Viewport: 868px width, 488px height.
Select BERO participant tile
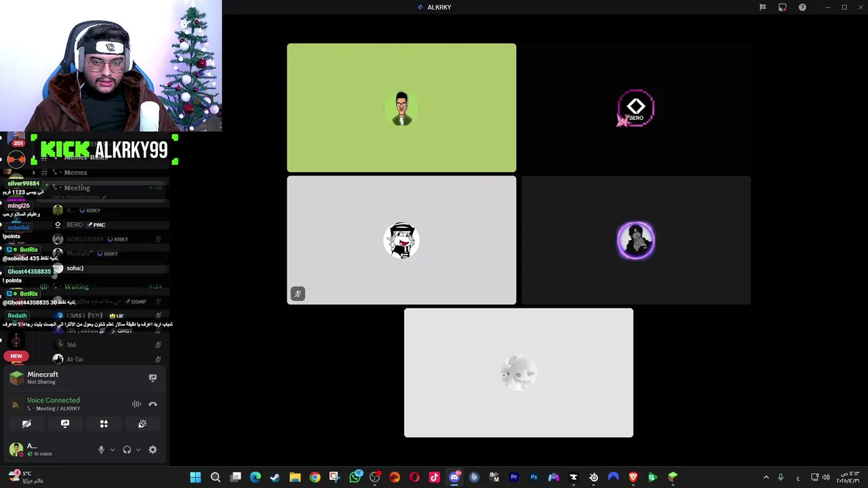coord(636,108)
